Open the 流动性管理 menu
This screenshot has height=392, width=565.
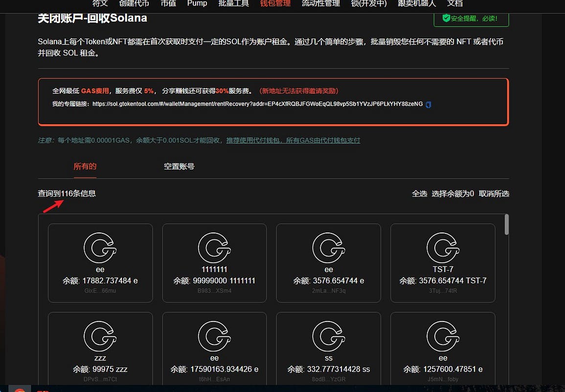[321, 3]
